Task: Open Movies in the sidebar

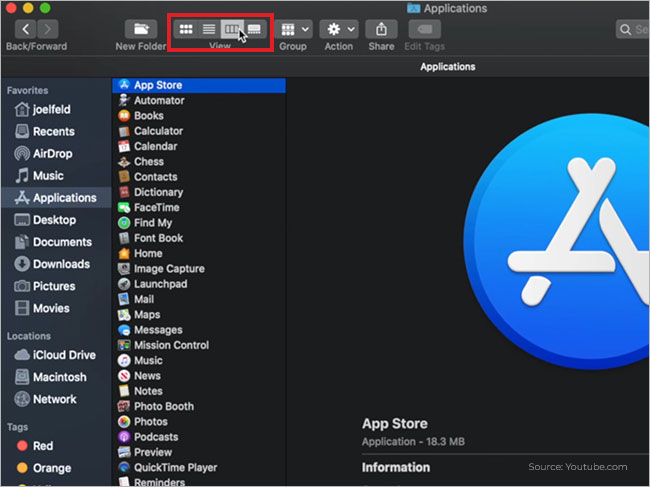Action: [x=56, y=308]
